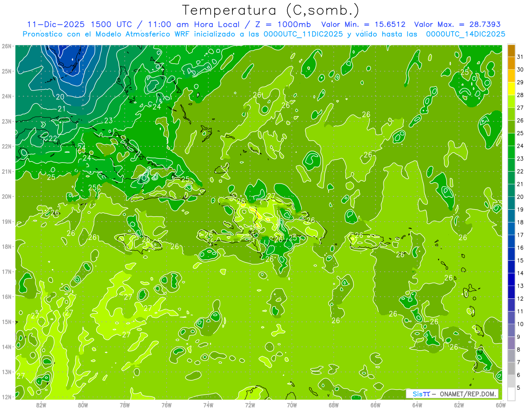Select the yellow legend swatch between 28 and 29
This screenshot has height=411, width=532.
(511, 89)
